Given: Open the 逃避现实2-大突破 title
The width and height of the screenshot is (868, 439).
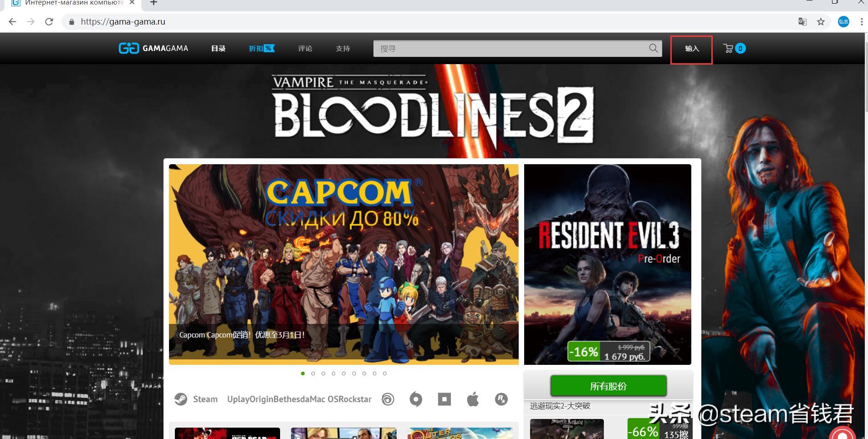Looking at the screenshot, I should (x=560, y=406).
